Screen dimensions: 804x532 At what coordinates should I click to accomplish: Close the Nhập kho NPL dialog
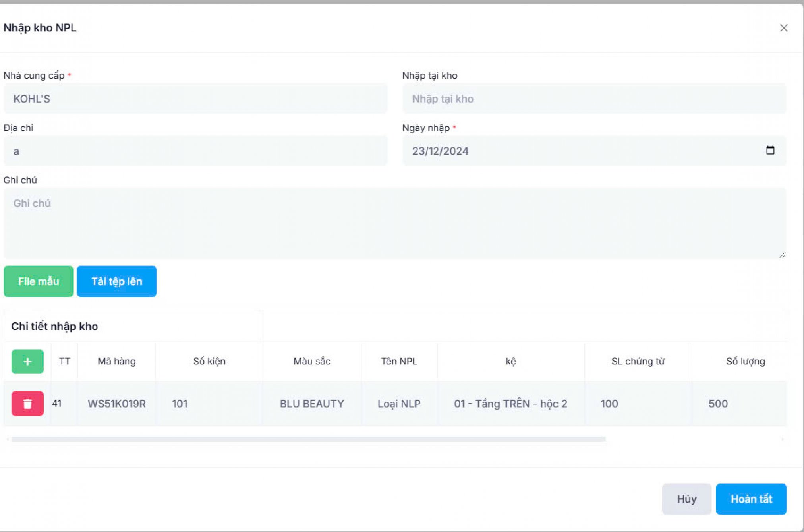coord(783,28)
